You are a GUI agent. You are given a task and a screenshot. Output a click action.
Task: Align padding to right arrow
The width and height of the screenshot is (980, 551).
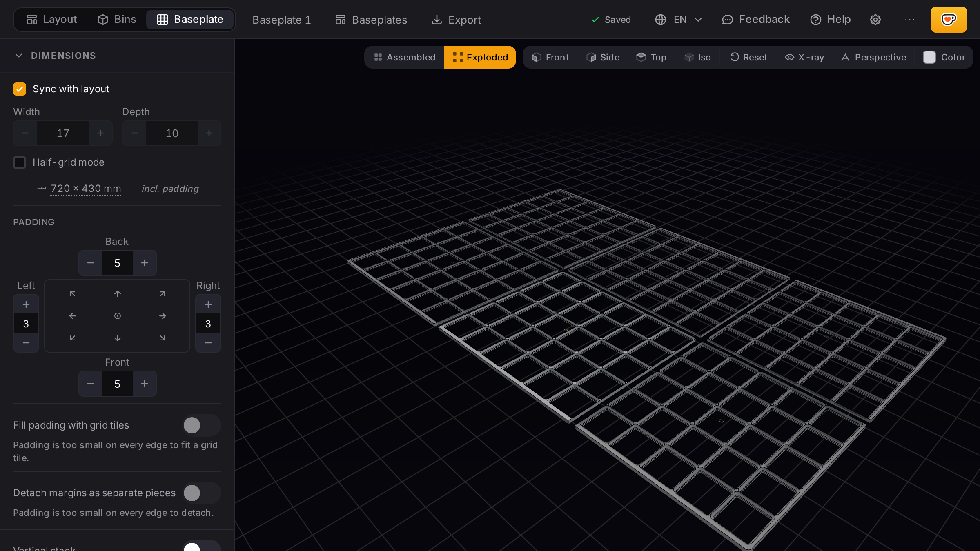pos(163,316)
